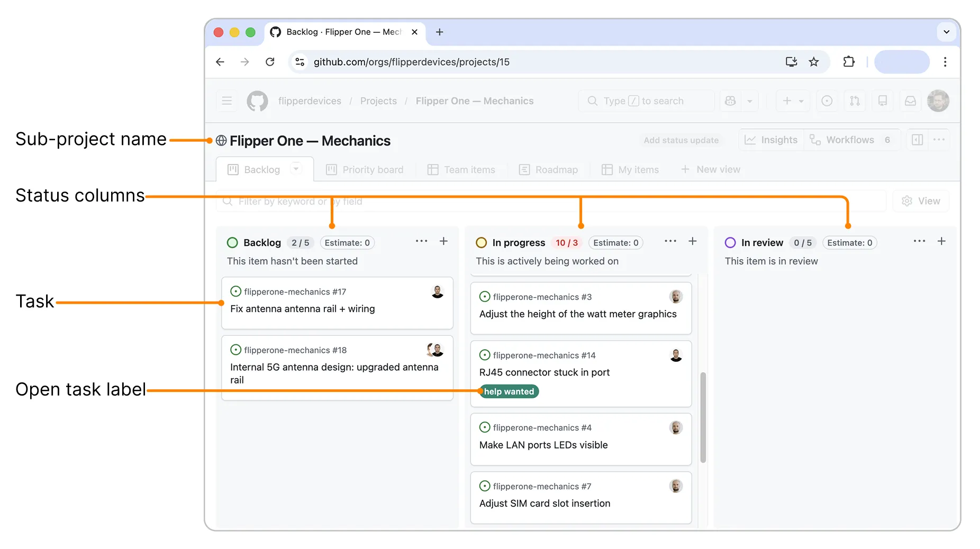Viewport: 980px width, 549px height.
Task: Open site information icon beside the URL
Action: pyautogui.click(x=300, y=62)
